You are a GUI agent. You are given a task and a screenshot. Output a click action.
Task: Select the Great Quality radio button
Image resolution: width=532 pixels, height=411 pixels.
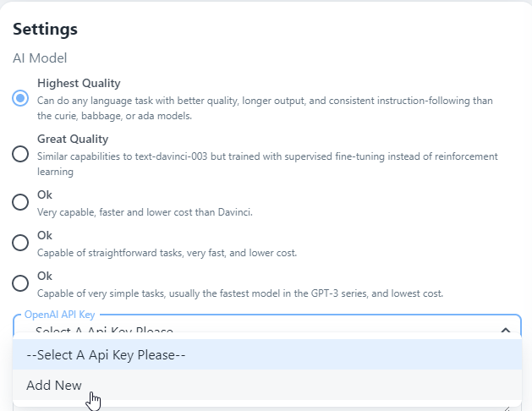(x=20, y=154)
